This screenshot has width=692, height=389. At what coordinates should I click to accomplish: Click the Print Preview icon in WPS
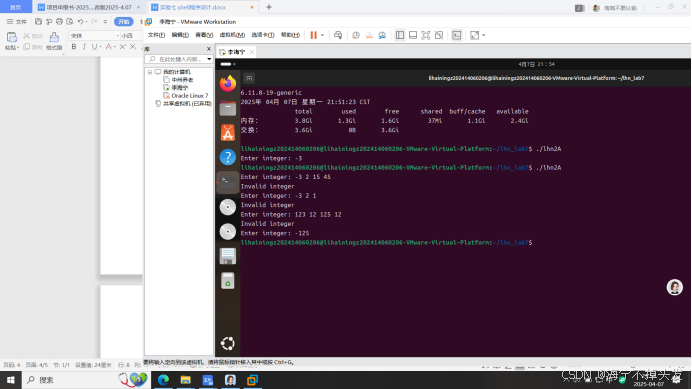pos(70,21)
